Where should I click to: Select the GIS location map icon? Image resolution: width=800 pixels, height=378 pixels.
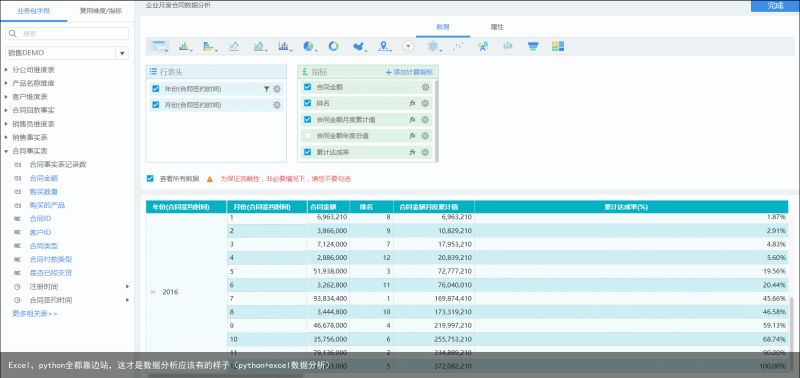[384, 46]
